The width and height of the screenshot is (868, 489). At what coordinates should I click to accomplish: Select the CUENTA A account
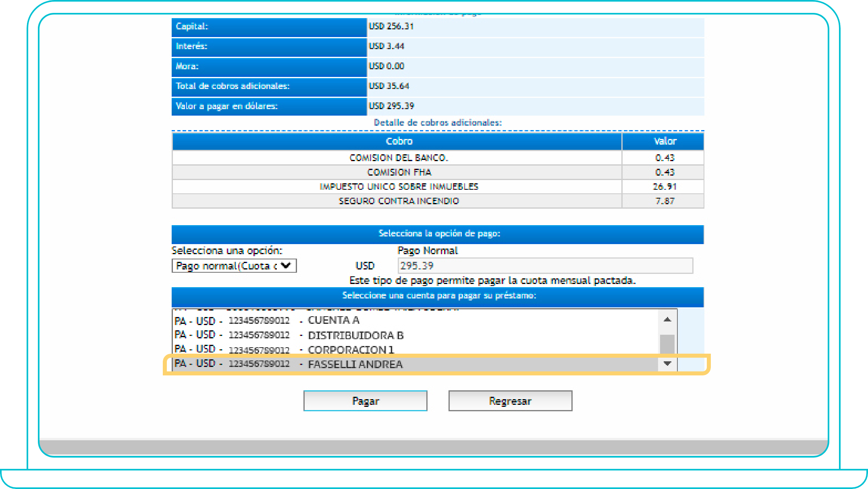click(x=333, y=320)
